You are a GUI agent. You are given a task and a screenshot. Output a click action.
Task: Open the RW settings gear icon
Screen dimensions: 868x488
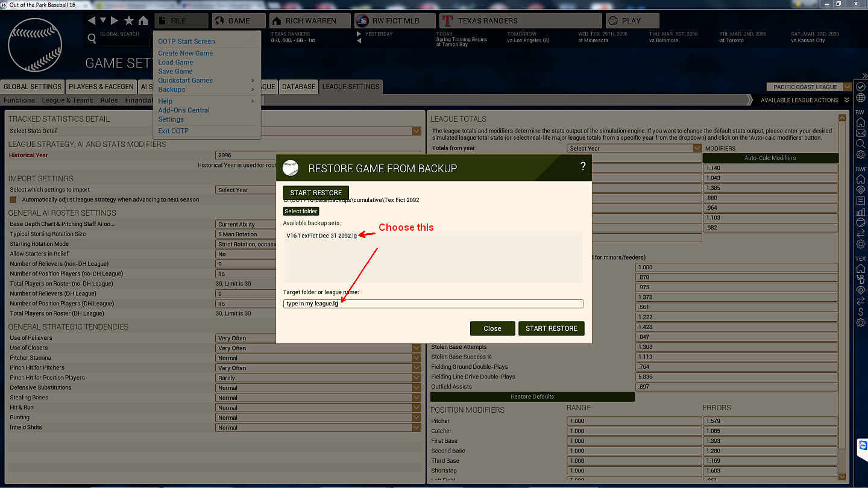pos(861,155)
